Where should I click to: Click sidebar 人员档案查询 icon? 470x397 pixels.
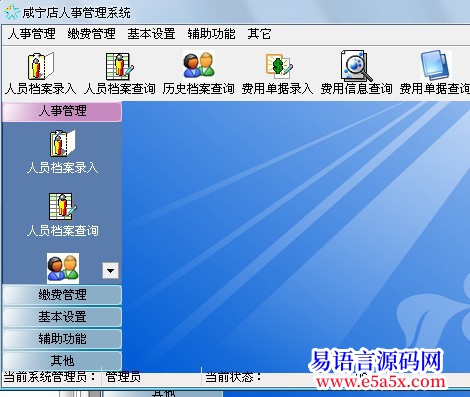coord(62,207)
